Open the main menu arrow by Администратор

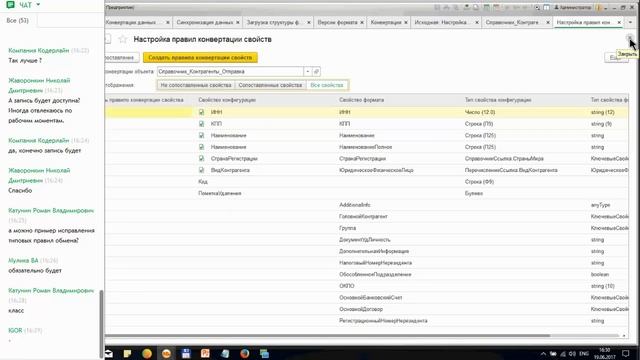click(606, 8)
